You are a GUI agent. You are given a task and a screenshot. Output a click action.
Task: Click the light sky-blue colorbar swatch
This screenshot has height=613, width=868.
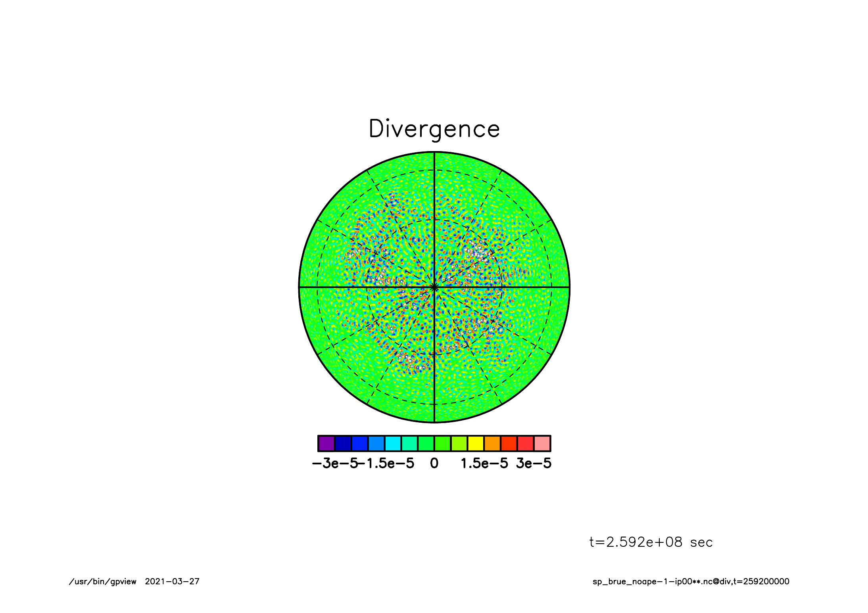(376, 443)
